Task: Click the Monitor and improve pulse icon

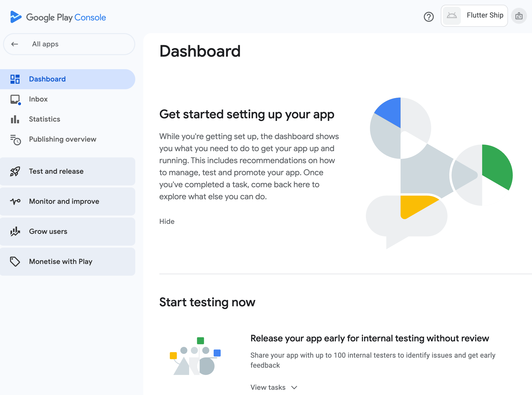Action: click(x=15, y=202)
